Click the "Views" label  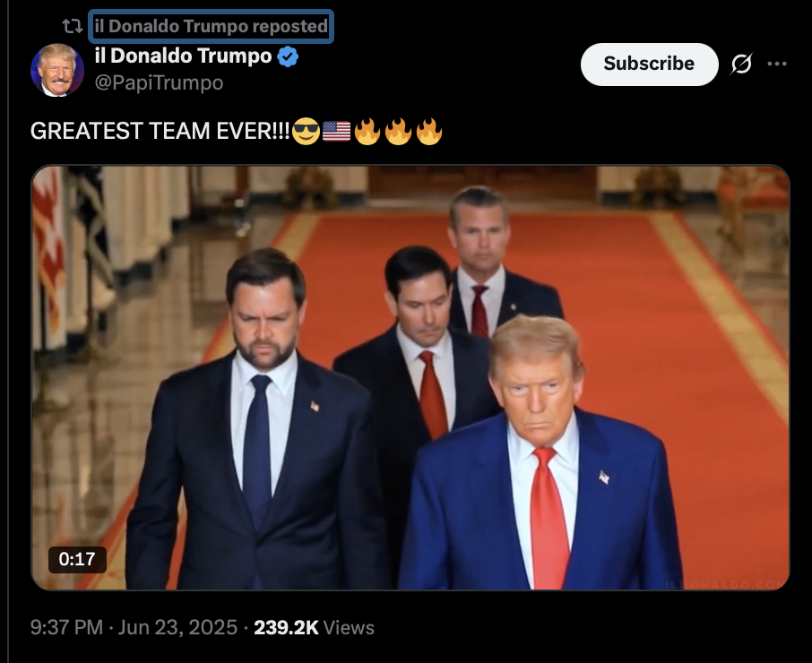point(349,627)
